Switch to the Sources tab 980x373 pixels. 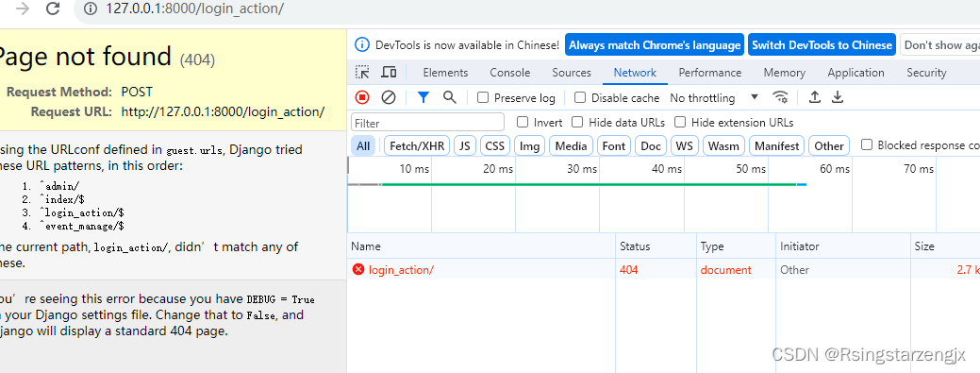click(572, 73)
